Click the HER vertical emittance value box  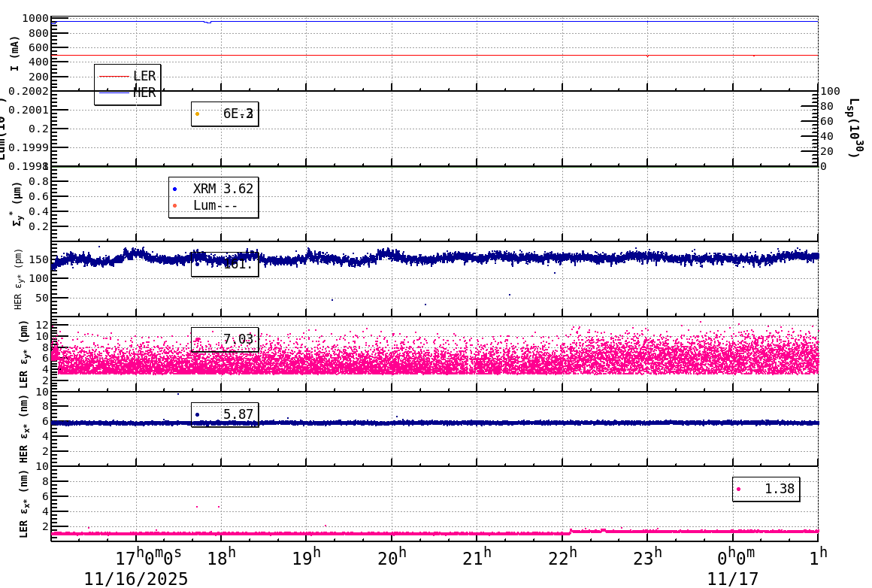coord(225,264)
